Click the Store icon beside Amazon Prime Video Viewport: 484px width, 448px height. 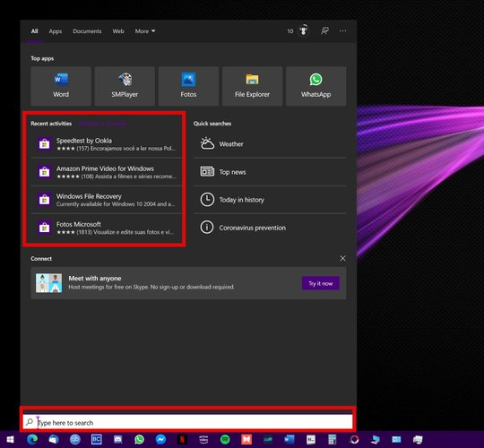[x=44, y=172]
